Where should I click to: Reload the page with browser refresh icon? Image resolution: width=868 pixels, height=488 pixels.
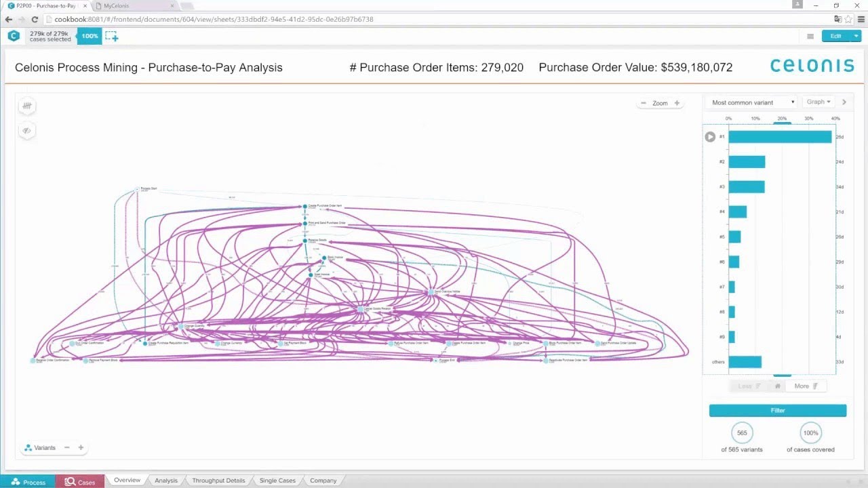pyautogui.click(x=35, y=20)
